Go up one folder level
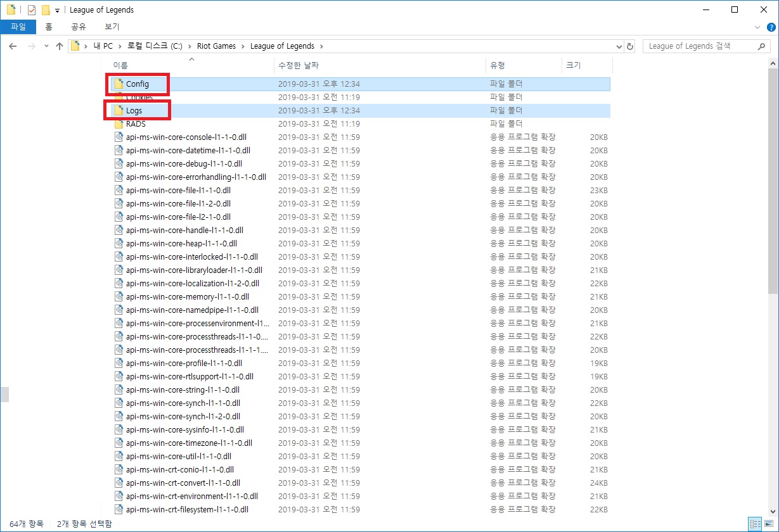 [x=60, y=46]
